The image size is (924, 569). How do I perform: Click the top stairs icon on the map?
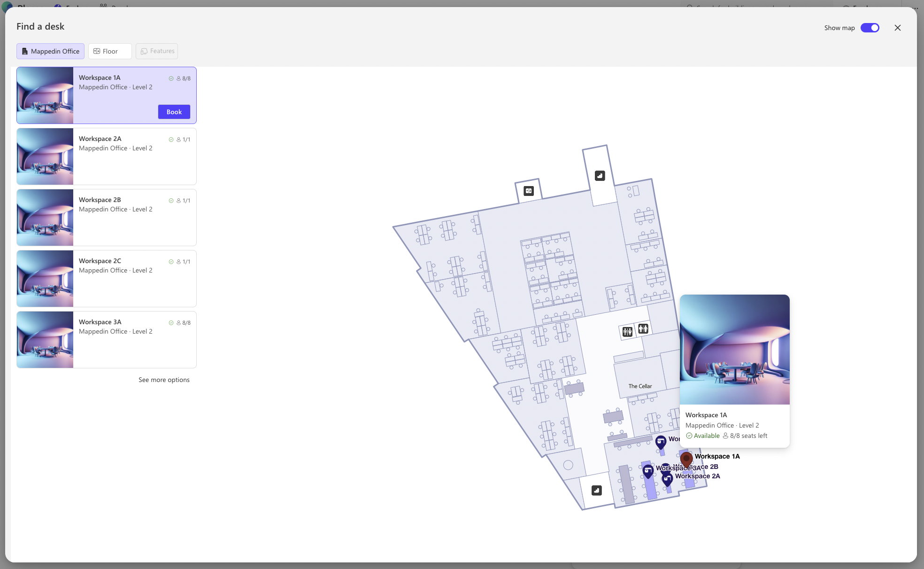[600, 176]
